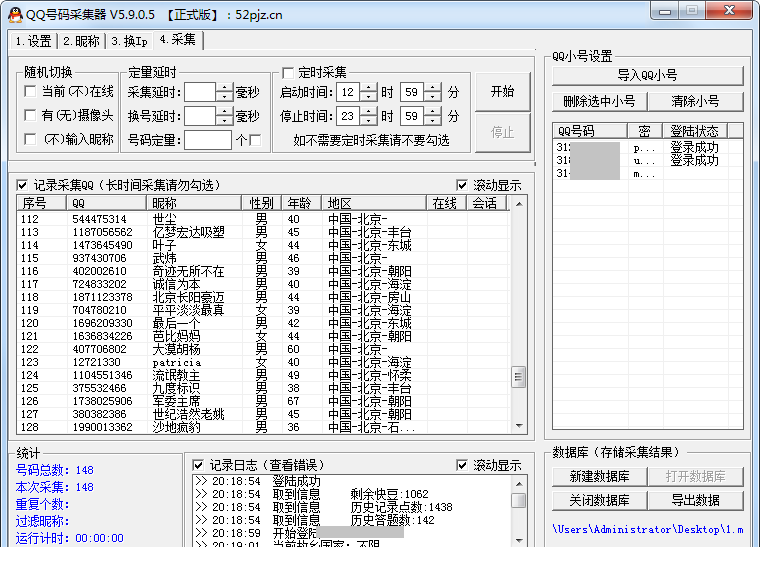This screenshot has width=760, height=570.
Task: Click the 换号延时 input field
Action: pyautogui.click(x=200, y=116)
